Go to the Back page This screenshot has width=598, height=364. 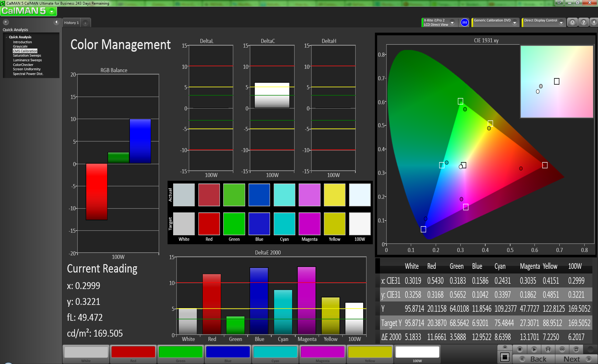538,359
